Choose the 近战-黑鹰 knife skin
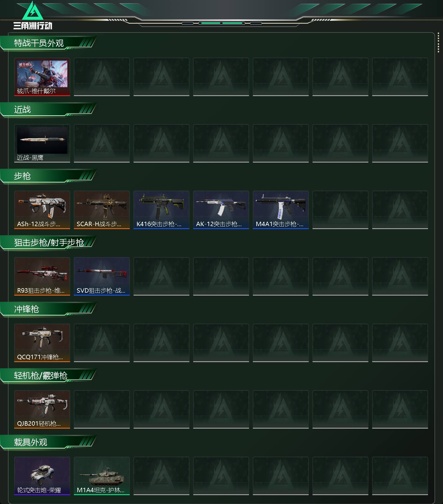The image size is (443, 504). [x=42, y=143]
